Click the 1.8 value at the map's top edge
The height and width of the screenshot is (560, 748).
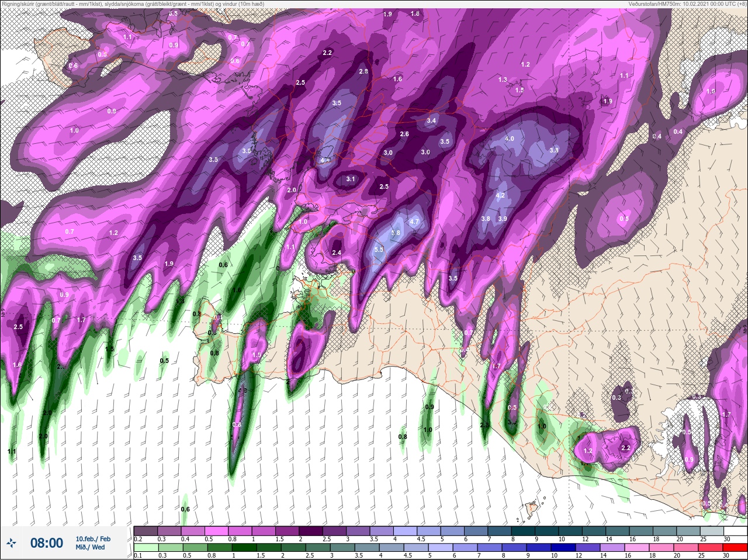tap(415, 13)
